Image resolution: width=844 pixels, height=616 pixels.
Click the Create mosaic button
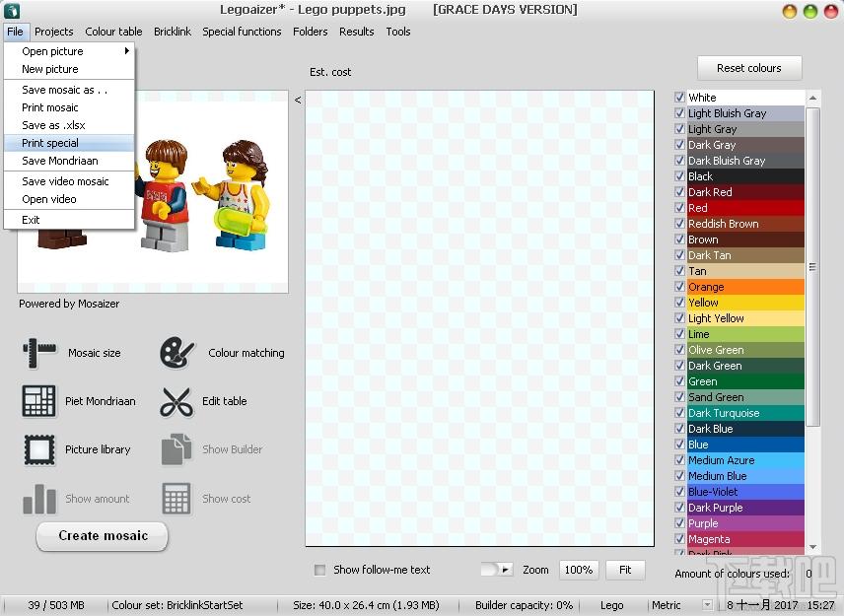pyautogui.click(x=103, y=536)
